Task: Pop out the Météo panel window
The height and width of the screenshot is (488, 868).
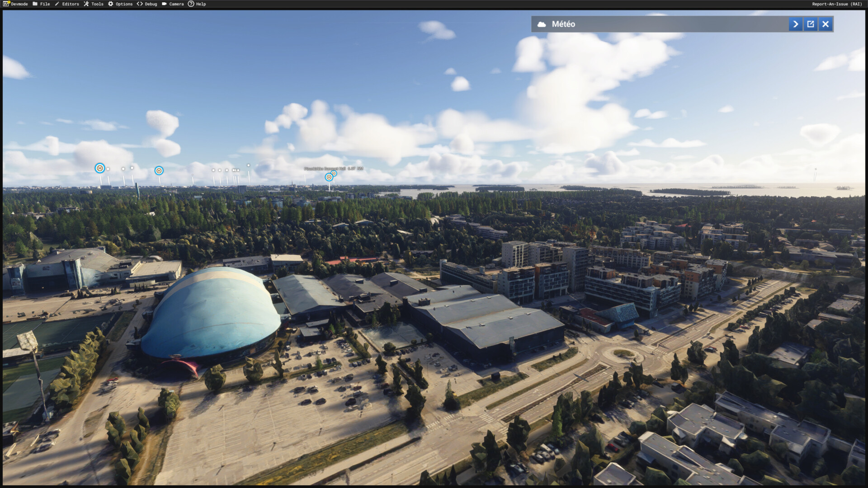Action: [811, 24]
